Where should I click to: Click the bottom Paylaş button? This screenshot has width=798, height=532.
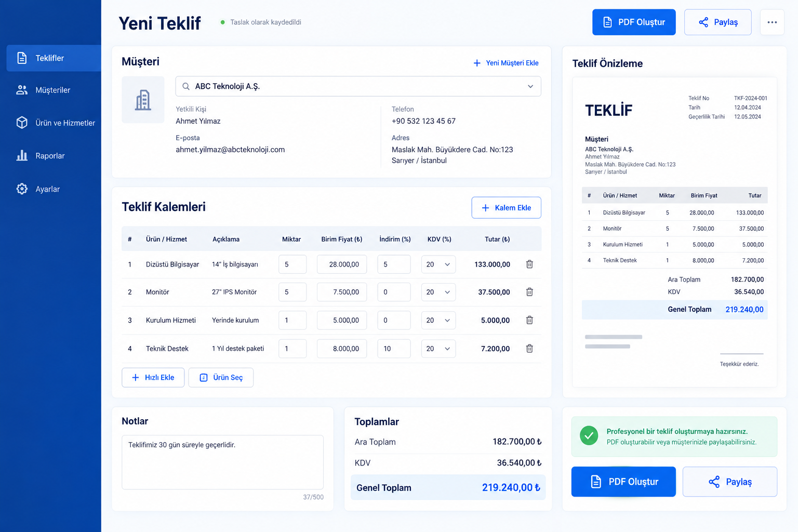(730, 482)
